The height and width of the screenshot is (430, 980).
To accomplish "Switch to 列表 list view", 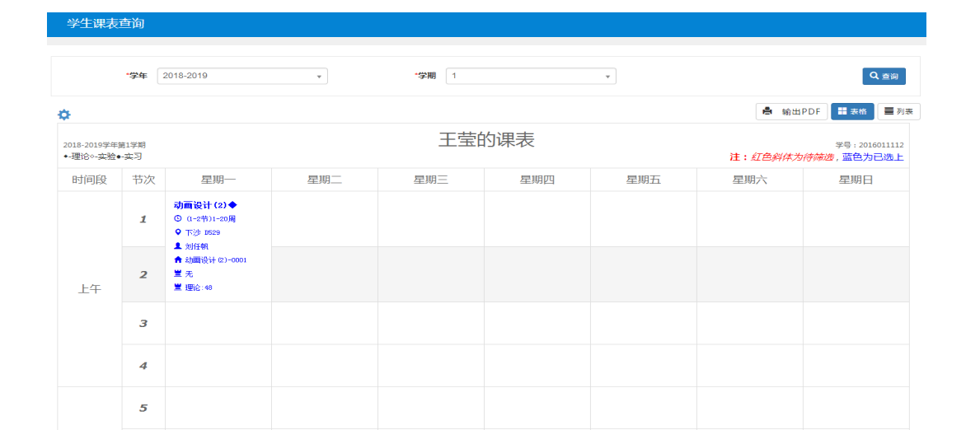I will (898, 112).
